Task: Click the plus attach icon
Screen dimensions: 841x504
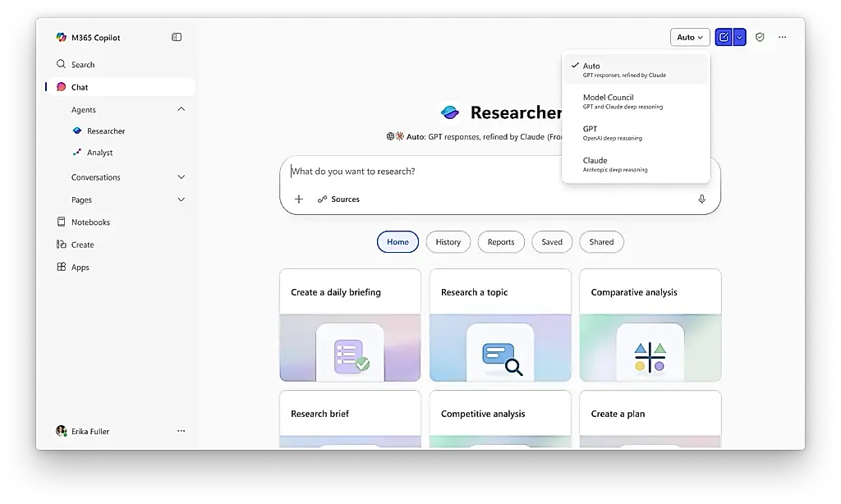Action: tap(299, 199)
